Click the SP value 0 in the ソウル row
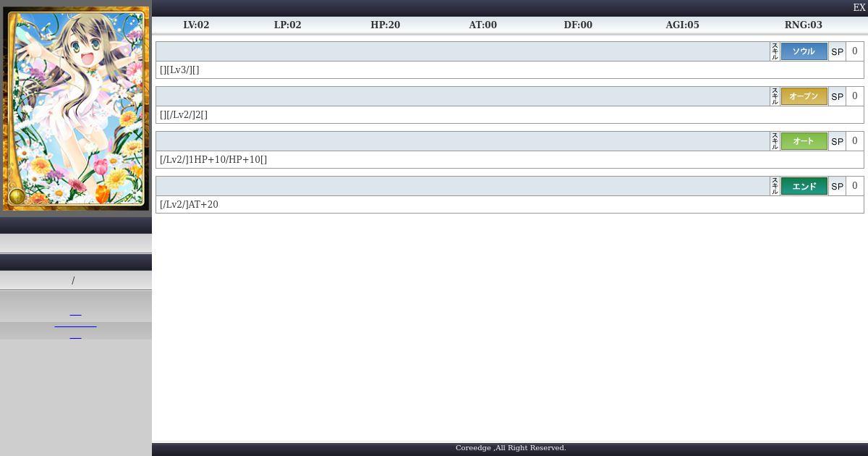868x456 pixels. [855, 51]
